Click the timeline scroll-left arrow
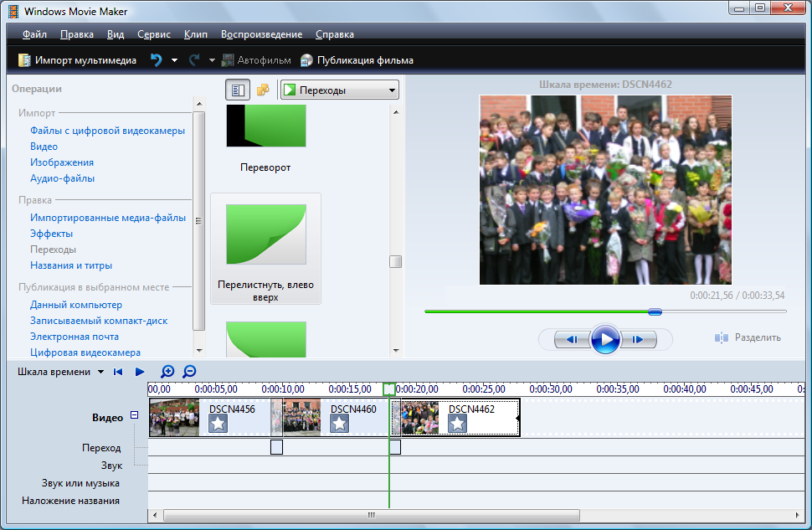This screenshot has height=530, width=812. [154, 515]
